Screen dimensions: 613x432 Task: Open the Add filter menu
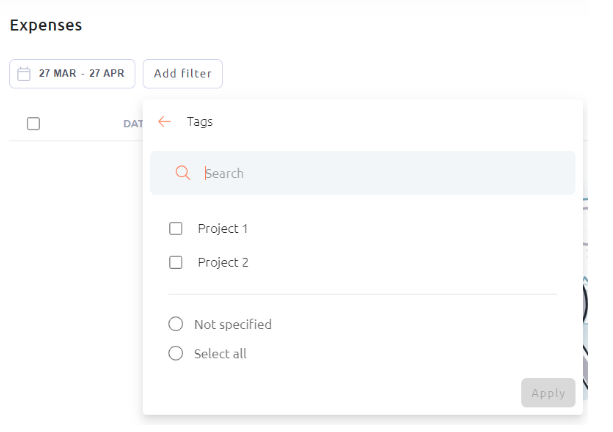[x=183, y=74]
